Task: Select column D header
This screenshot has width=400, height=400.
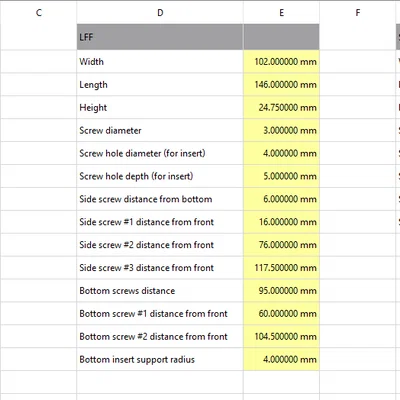Action: coord(160,13)
